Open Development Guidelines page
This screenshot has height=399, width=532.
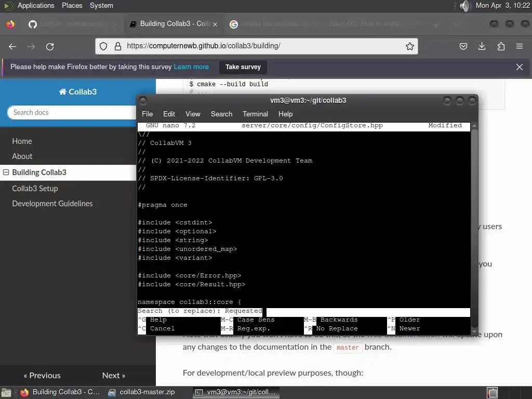(x=52, y=204)
